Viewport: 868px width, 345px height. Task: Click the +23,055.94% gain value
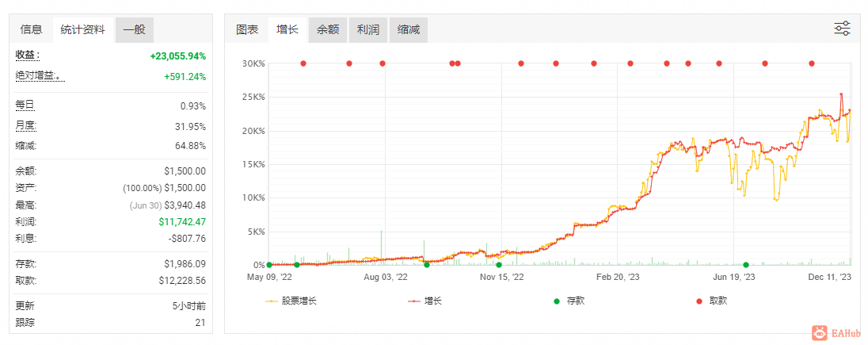pyautogui.click(x=177, y=56)
